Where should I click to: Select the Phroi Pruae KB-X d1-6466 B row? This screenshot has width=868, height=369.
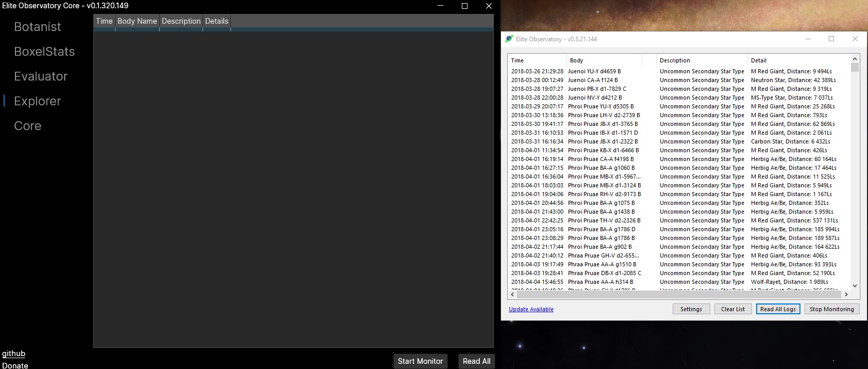[x=679, y=150]
